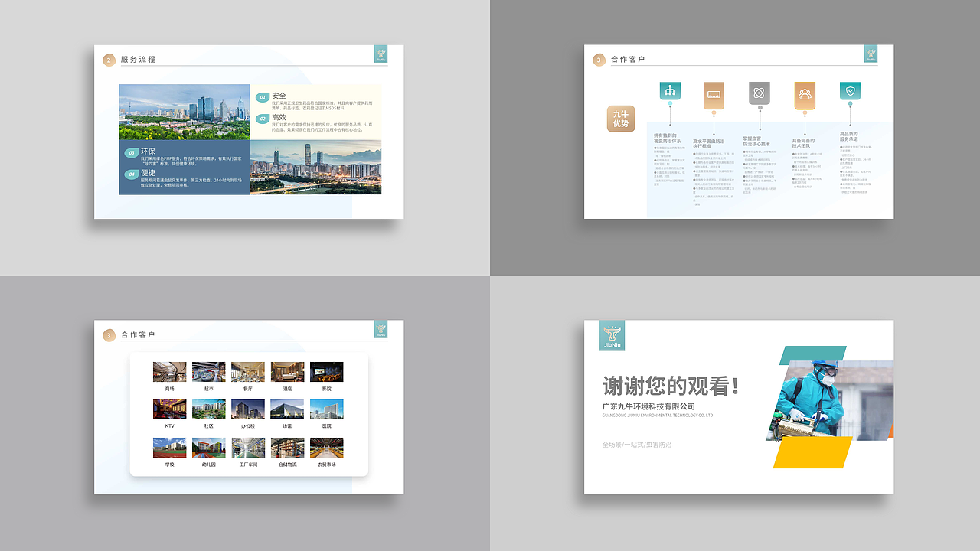Open the 办公楼 photo thumbnail
The width and height of the screenshot is (980, 551).
click(248, 409)
